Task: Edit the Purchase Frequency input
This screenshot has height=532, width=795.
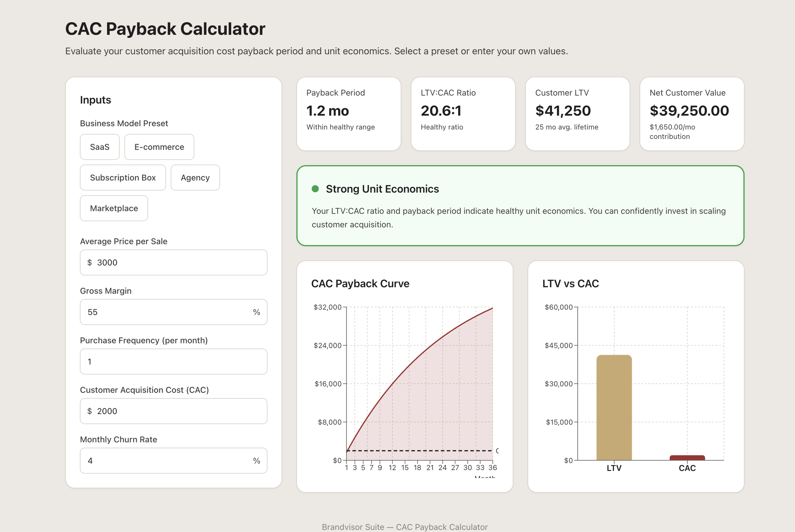Action: 173,361
